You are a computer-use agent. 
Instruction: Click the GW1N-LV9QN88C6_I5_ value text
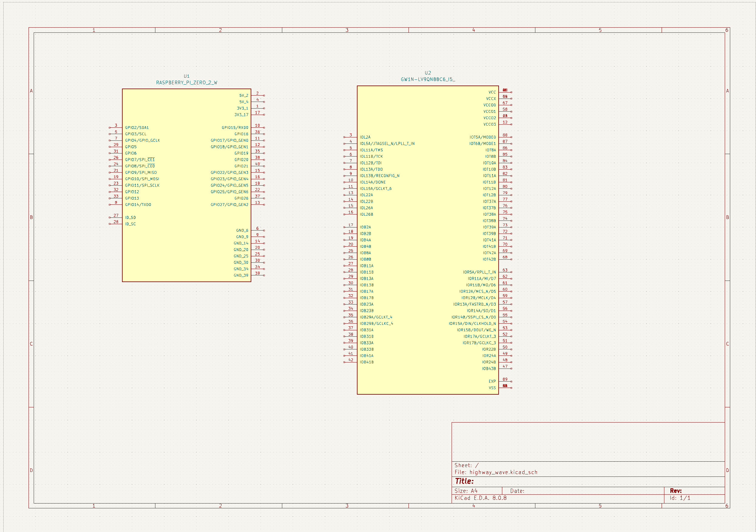tap(427, 79)
